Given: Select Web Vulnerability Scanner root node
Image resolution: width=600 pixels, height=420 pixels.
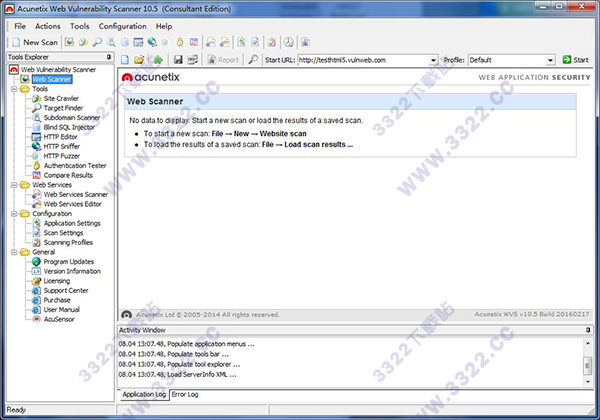Looking at the screenshot, I should click(58, 70).
